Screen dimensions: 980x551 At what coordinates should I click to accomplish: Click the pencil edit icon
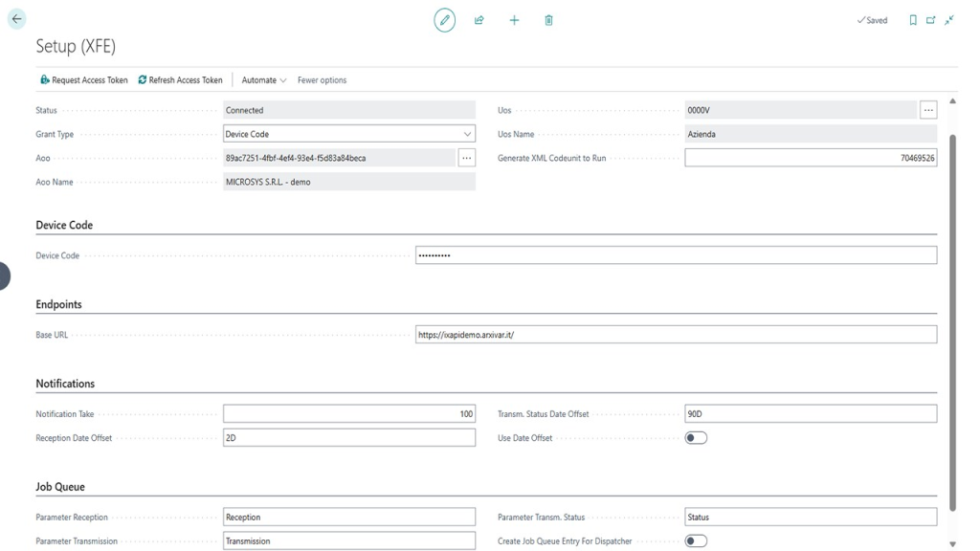point(444,20)
